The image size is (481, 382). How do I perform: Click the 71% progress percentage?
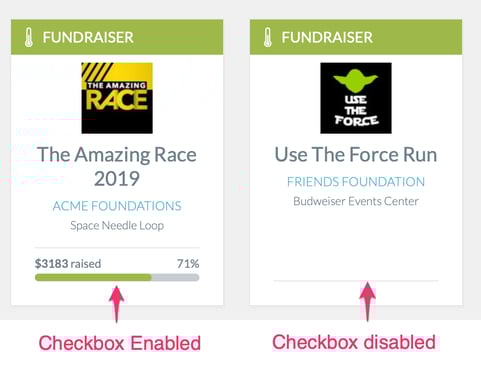point(188,264)
